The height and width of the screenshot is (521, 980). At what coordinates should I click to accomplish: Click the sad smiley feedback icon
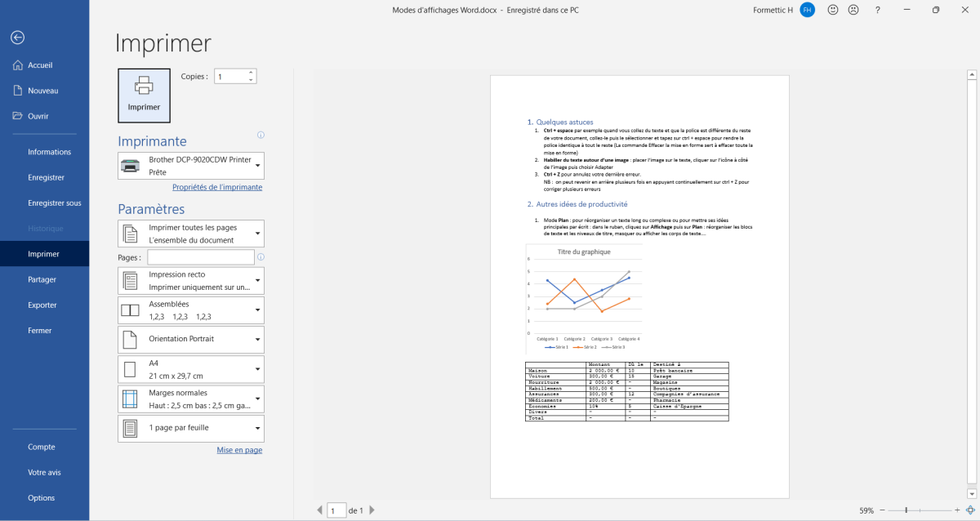tap(853, 10)
